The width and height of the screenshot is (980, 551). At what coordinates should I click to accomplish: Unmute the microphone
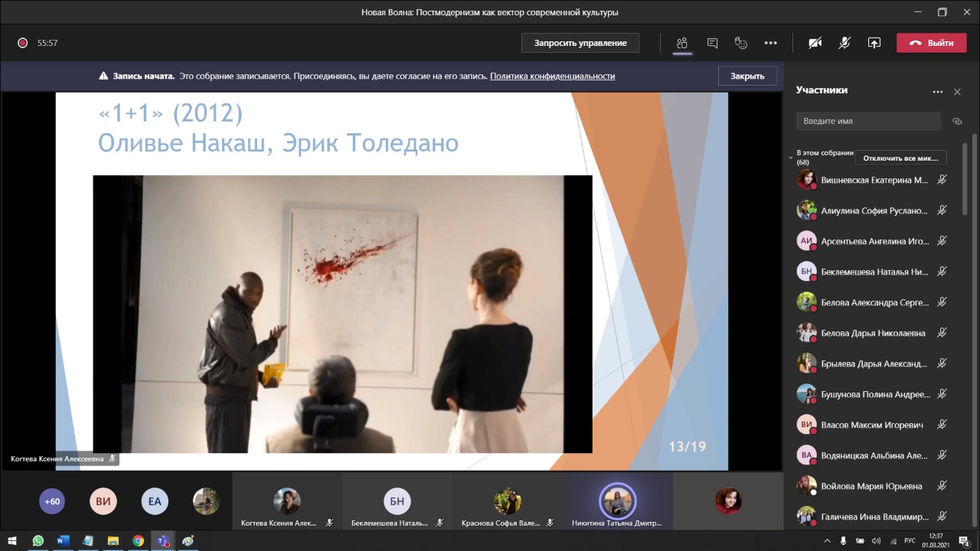(x=844, y=43)
